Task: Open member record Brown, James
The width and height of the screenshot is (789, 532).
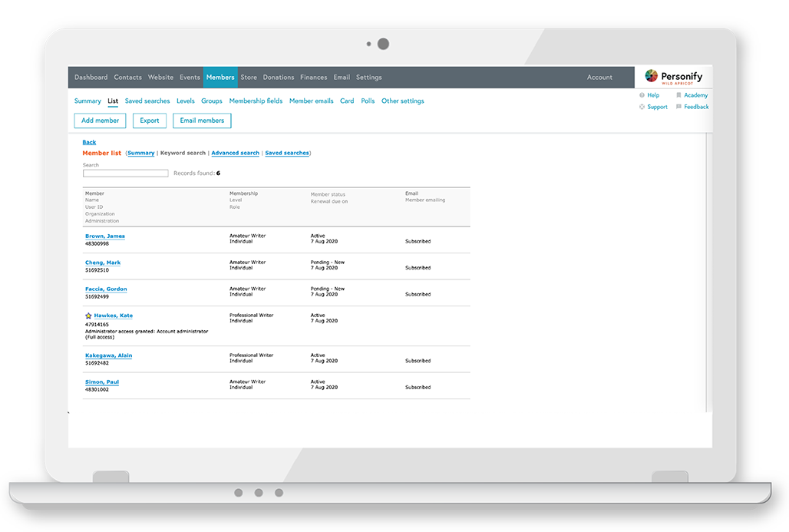Action: point(104,236)
